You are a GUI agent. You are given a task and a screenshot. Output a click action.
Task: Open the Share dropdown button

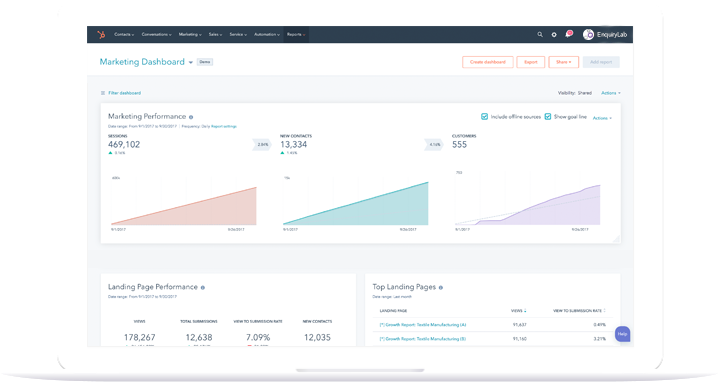coord(564,62)
